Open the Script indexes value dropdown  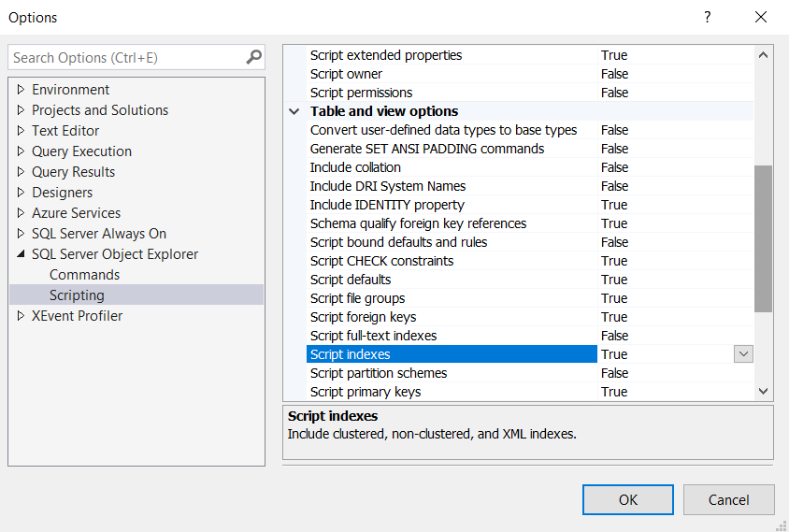[x=743, y=354]
